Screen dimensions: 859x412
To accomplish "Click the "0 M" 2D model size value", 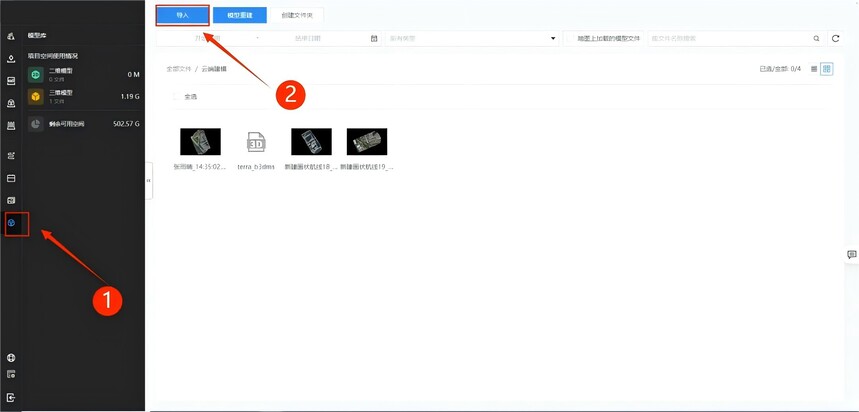I will pyautogui.click(x=134, y=75).
